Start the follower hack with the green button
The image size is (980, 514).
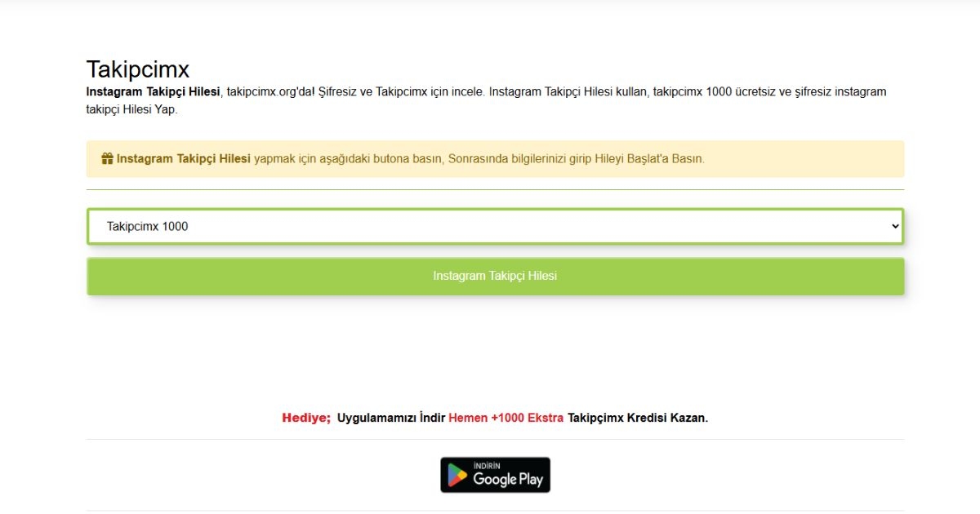495,276
